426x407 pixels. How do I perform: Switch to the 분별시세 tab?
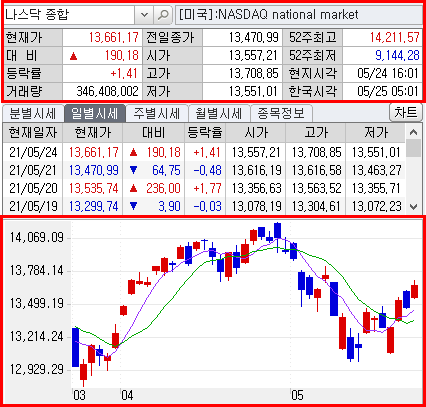[x=32, y=113]
